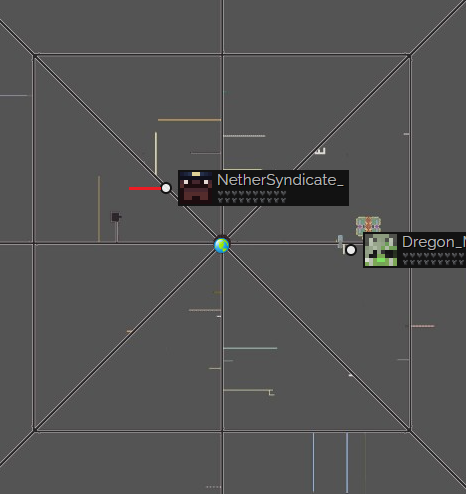This screenshot has width=466, height=494.
Task: Click the NetherSyndicate_ player position dot
Action: pyautogui.click(x=166, y=188)
